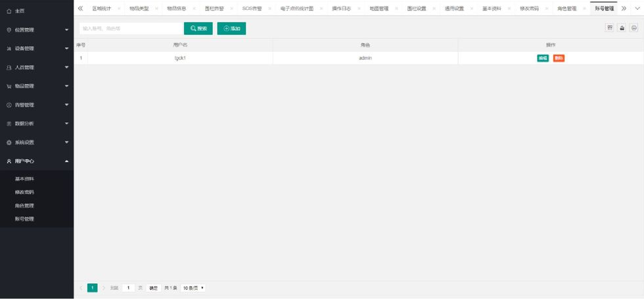Viewport: 644px width, 299px height.
Task: Click the export icon above the table
Action: coord(622,28)
